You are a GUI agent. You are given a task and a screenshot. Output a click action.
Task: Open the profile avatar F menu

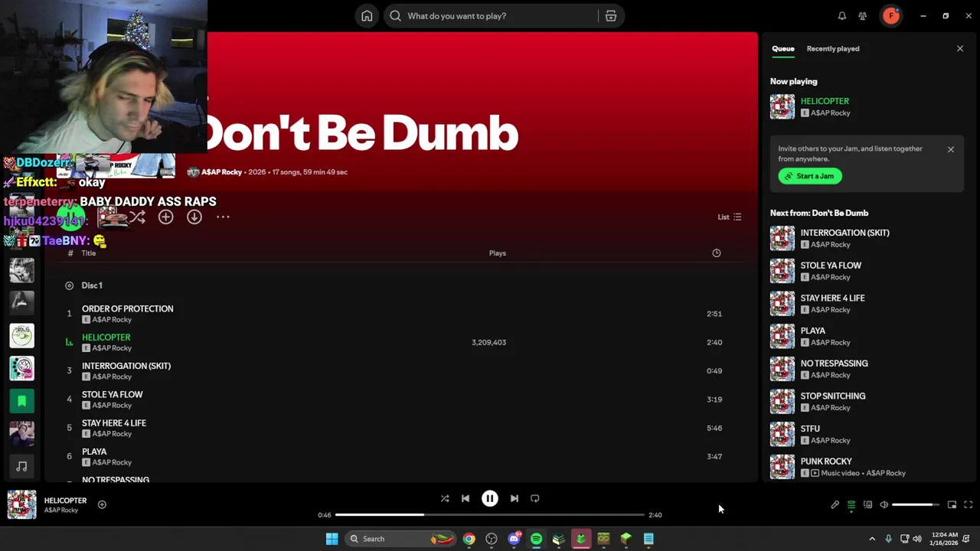890,15
